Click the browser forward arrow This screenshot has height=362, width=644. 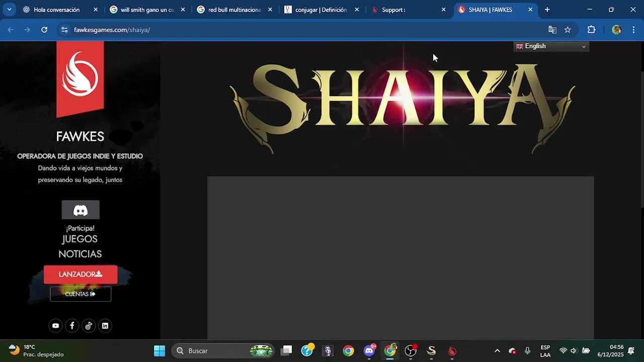tap(27, 30)
